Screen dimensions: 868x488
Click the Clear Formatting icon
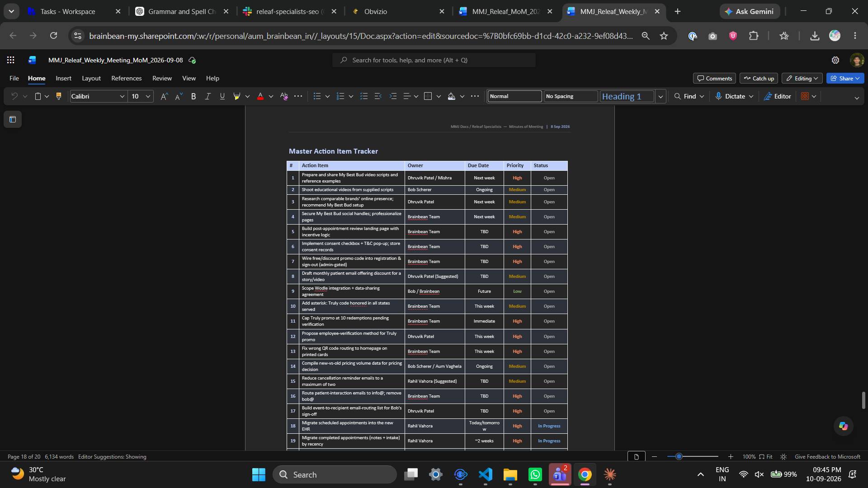(x=284, y=96)
